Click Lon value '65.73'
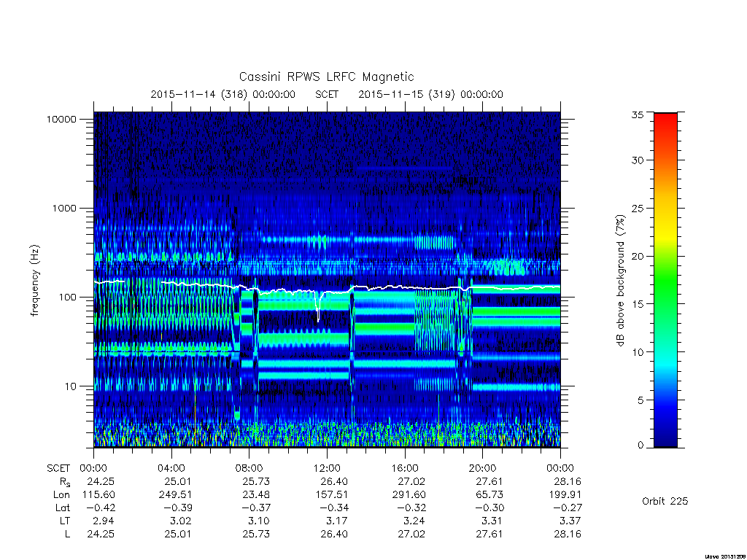 490,495
